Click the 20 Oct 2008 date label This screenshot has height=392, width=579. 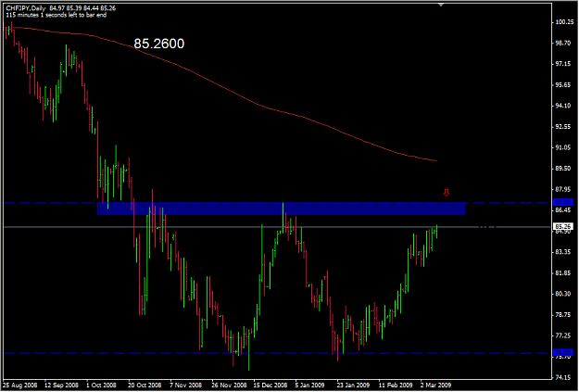145,386
